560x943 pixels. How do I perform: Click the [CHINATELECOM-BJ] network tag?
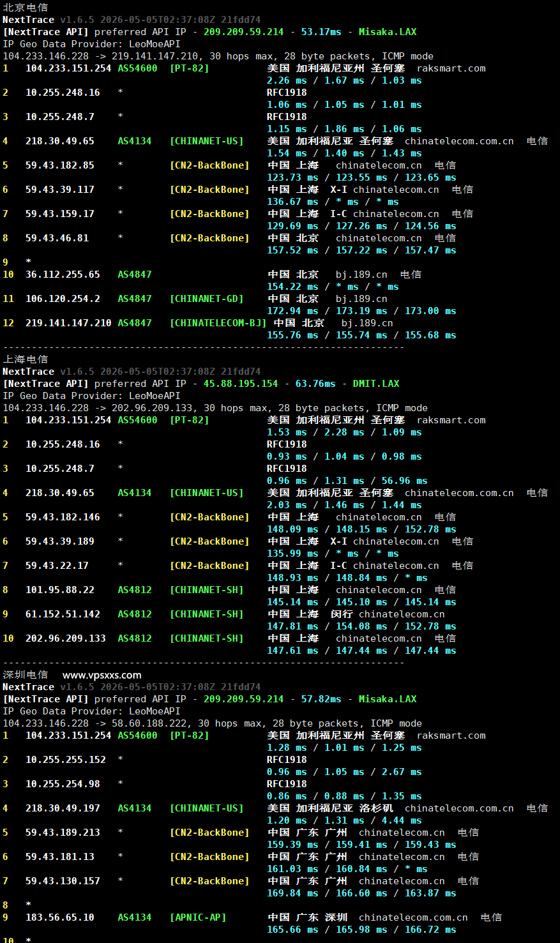pos(218,323)
